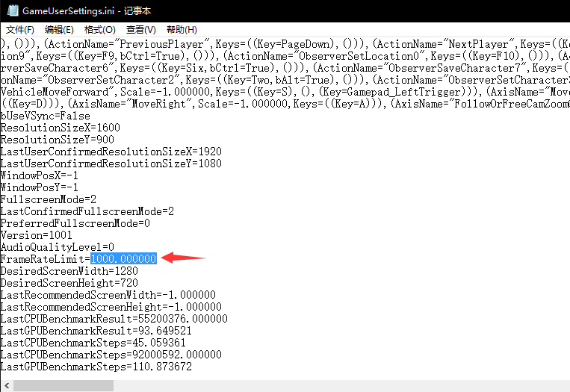Click the line bUseVSync=False
The image size is (570, 392).
coord(45,116)
